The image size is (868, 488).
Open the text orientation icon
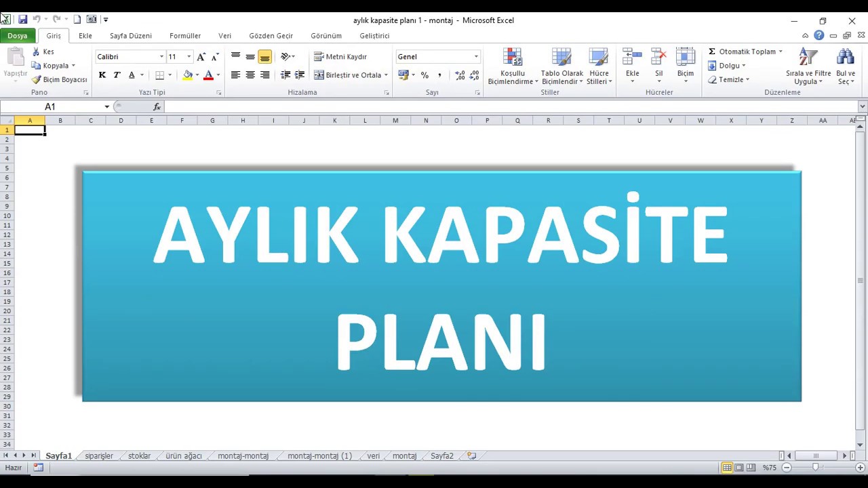pyautogui.click(x=285, y=57)
